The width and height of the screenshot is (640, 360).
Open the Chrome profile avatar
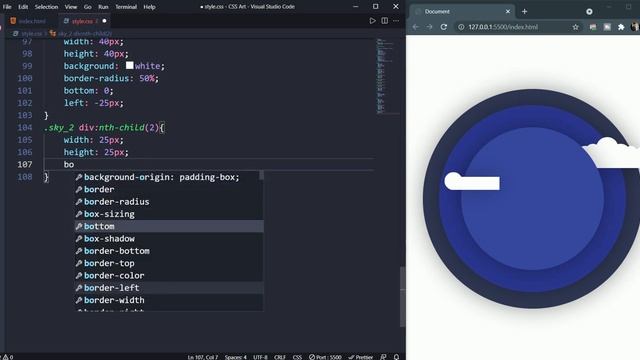(x=635, y=27)
